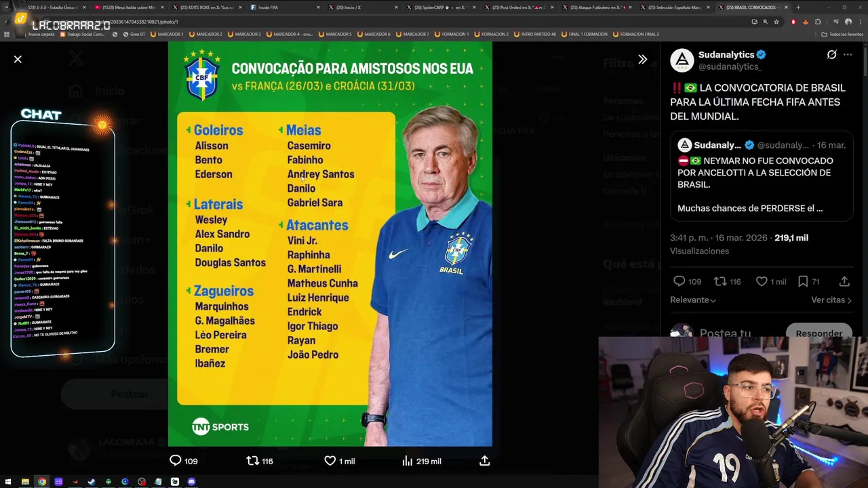Click the tweet timestamp 3:41 p. m.

(x=690, y=238)
